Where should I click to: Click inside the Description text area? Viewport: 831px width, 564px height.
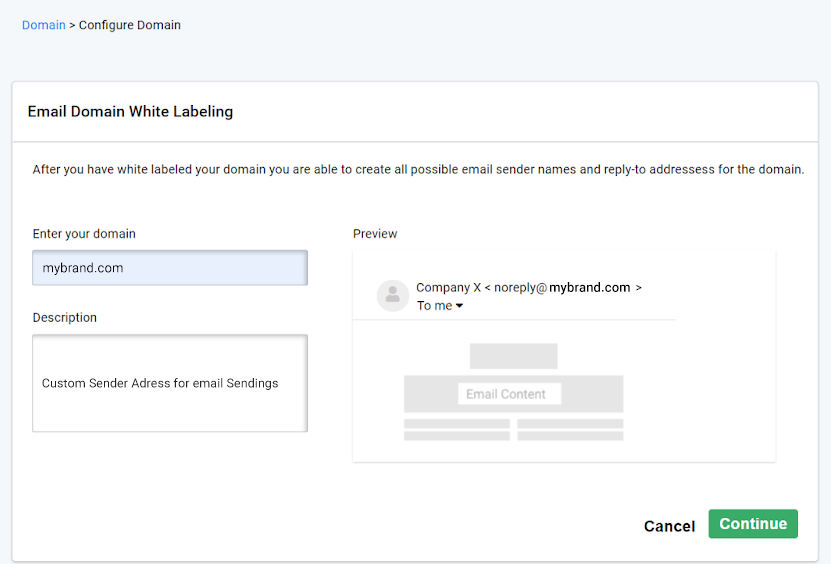170,383
